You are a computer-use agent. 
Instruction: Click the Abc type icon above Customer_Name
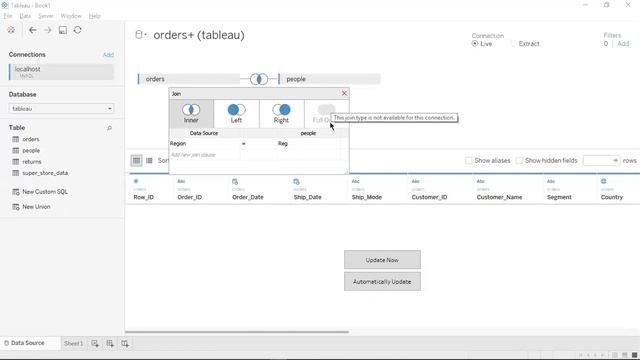tap(481, 181)
